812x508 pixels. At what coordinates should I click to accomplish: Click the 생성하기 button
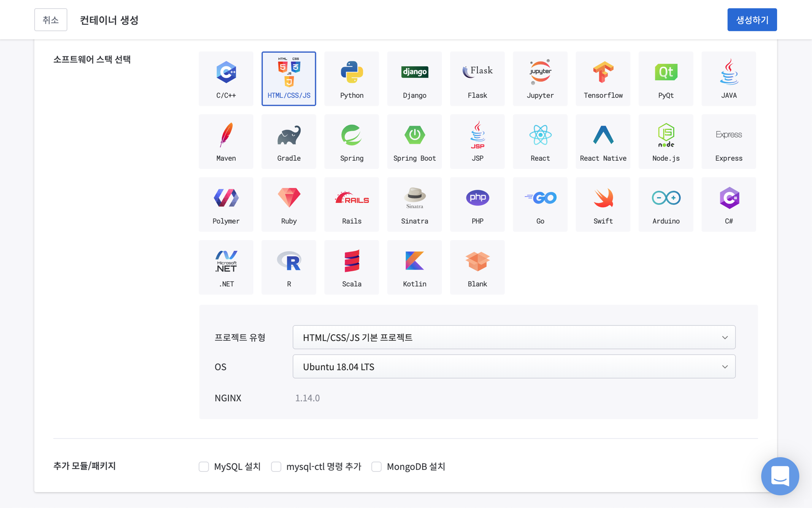(752, 20)
